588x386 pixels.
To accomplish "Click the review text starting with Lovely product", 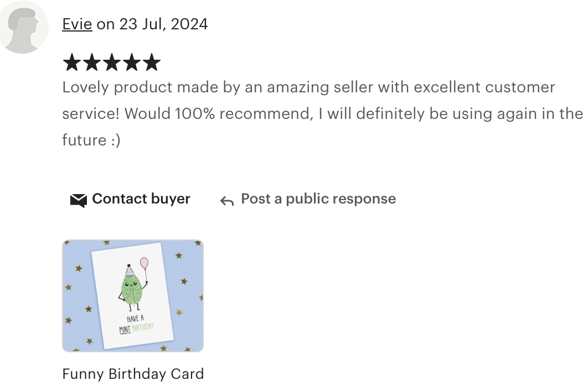I will tap(322, 113).
